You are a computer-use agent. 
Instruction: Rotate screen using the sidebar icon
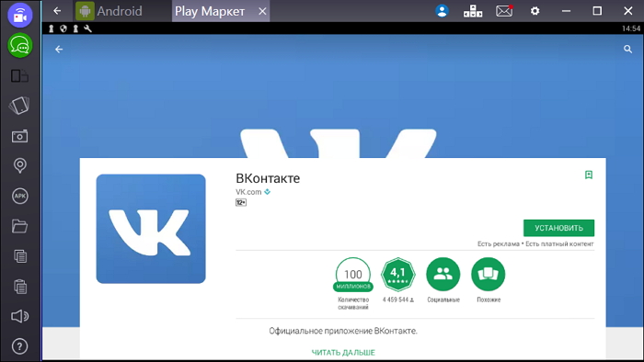pos(19,106)
